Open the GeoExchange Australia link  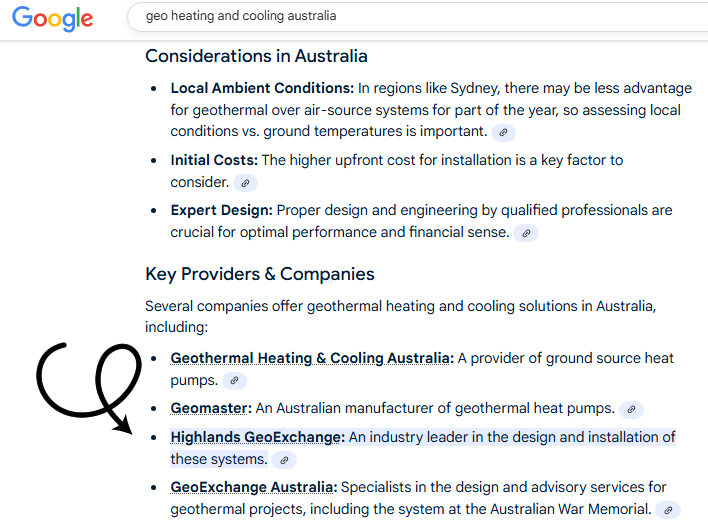tap(253, 487)
